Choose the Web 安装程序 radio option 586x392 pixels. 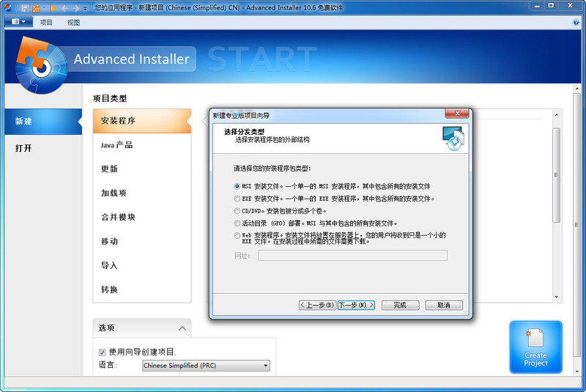(x=237, y=235)
